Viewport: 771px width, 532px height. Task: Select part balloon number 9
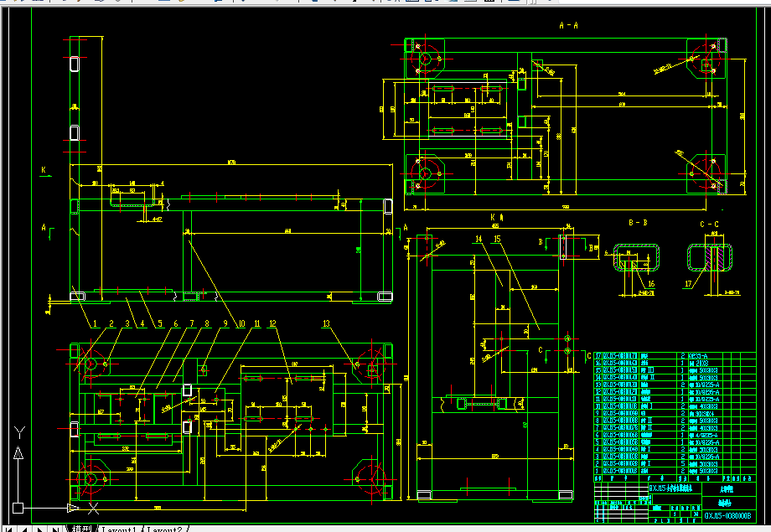pyautogui.click(x=225, y=323)
